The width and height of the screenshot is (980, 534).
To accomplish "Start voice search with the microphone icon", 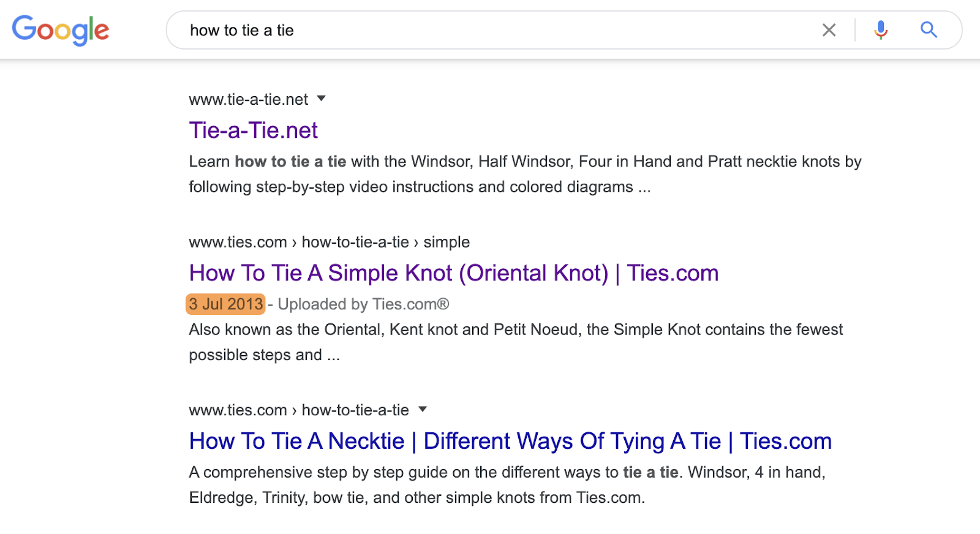I will click(x=881, y=30).
